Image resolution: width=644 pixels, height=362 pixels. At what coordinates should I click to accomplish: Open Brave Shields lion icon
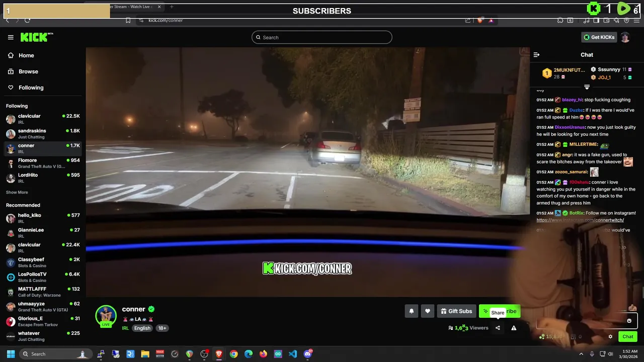tap(480, 20)
